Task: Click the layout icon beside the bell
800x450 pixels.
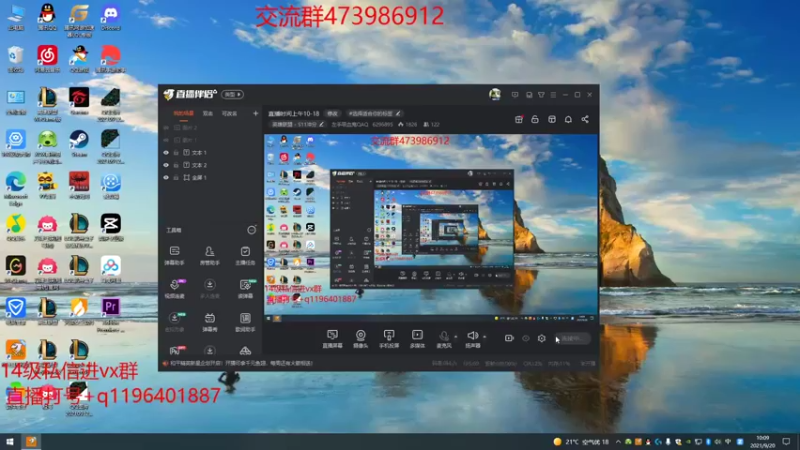Action: point(552,119)
